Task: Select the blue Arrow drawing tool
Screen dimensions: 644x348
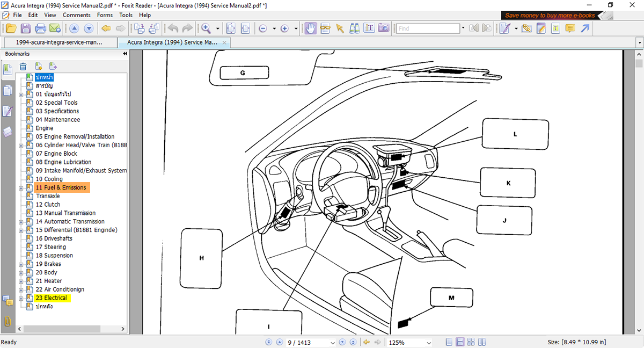Action: pos(585,28)
